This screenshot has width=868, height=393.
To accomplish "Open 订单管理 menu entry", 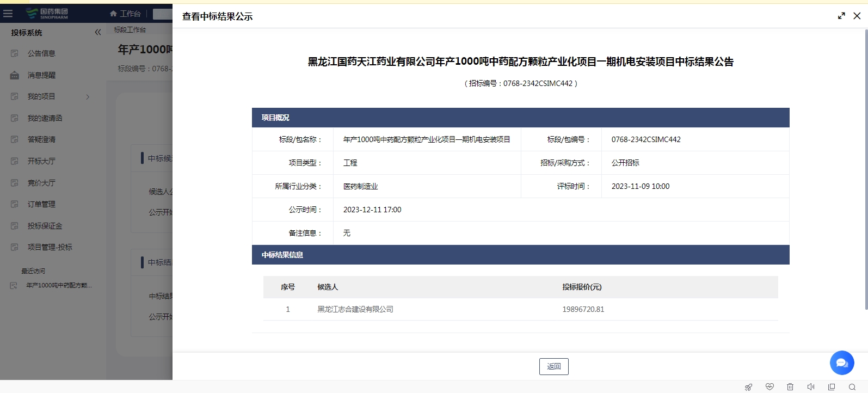I will (x=41, y=204).
